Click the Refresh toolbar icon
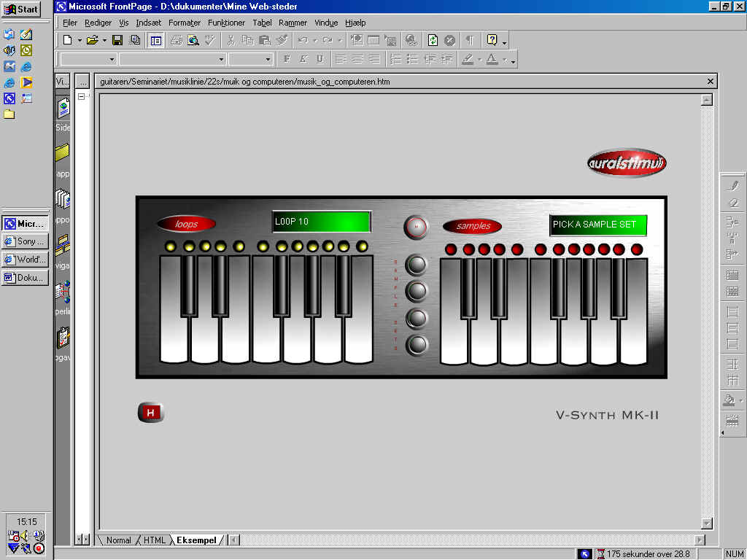 point(433,40)
